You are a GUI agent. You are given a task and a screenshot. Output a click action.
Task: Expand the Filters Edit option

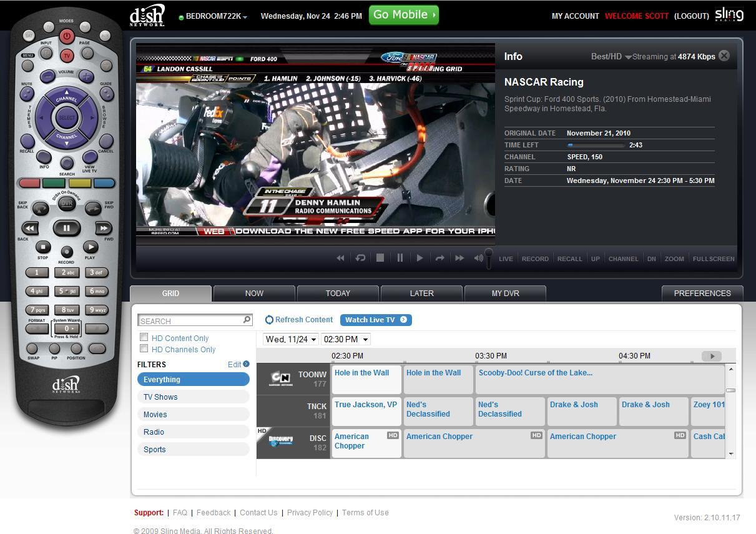[x=238, y=364]
